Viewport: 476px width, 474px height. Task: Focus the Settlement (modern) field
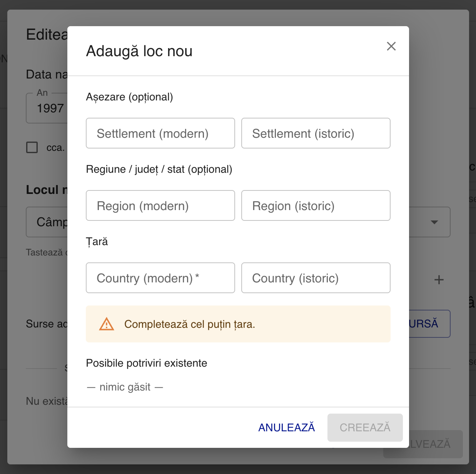click(160, 133)
